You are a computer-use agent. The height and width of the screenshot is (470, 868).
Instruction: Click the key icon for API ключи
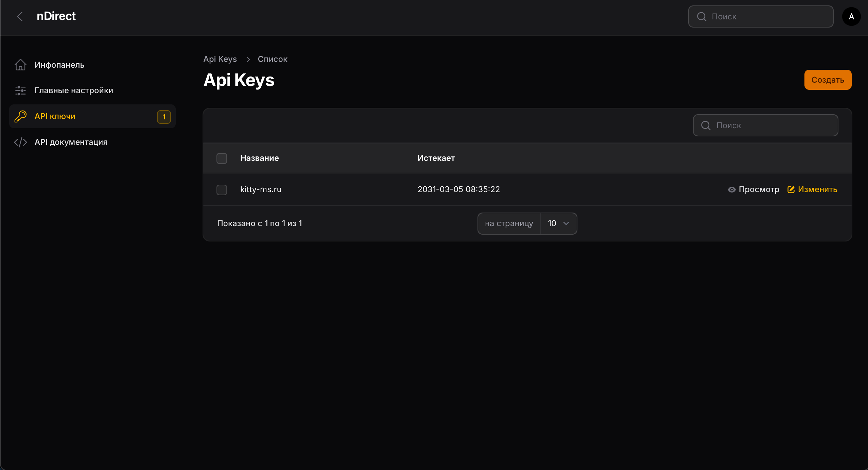click(x=20, y=116)
